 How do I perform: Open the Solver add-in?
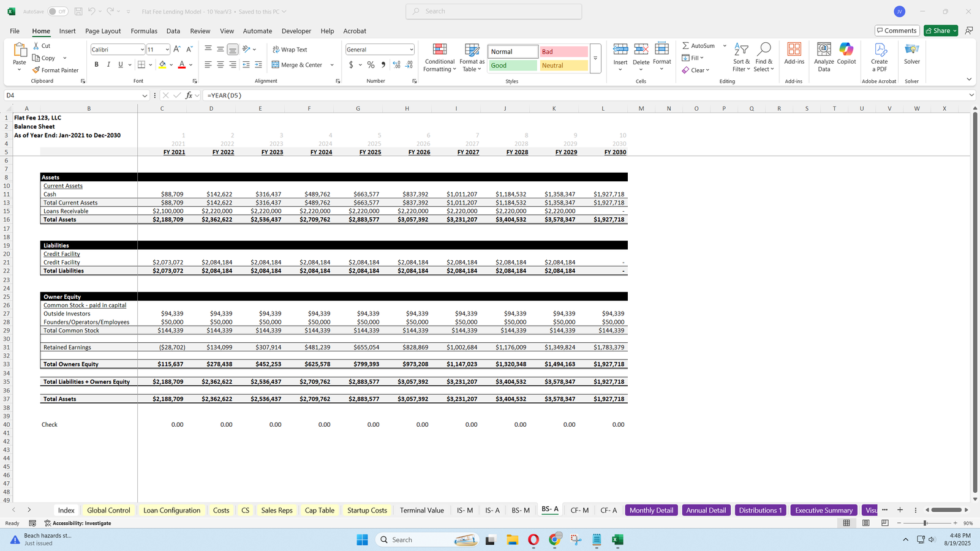911,54
